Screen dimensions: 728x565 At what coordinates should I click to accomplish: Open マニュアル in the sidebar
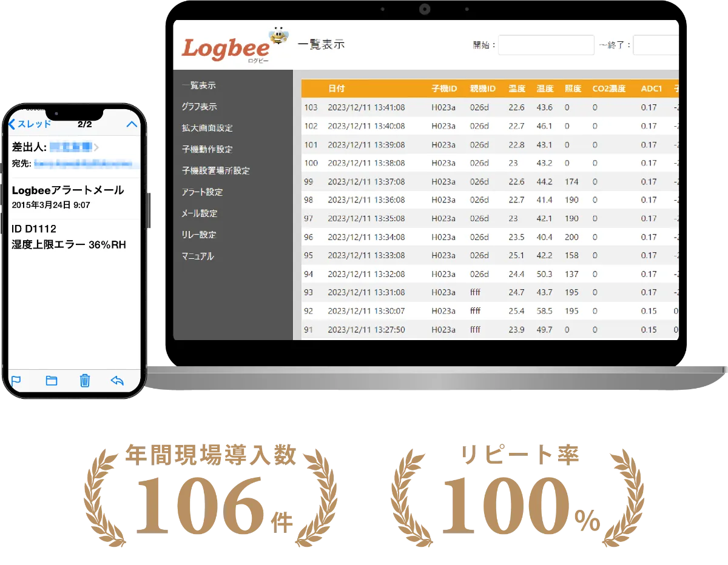(x=198, y=256)
